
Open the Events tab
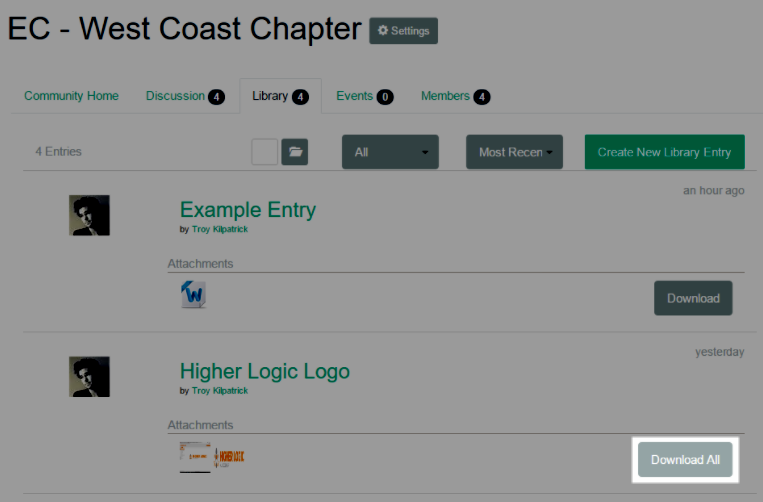pos(364,96)
